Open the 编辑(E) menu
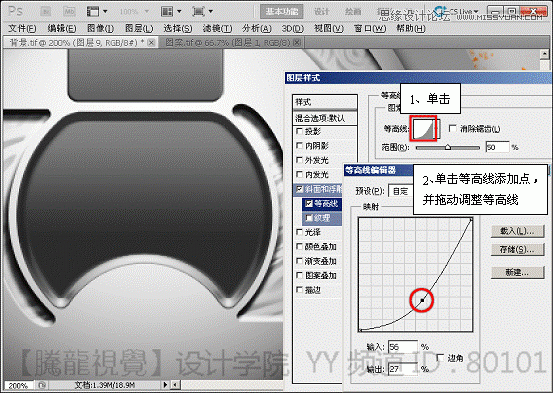 point(62,29)
